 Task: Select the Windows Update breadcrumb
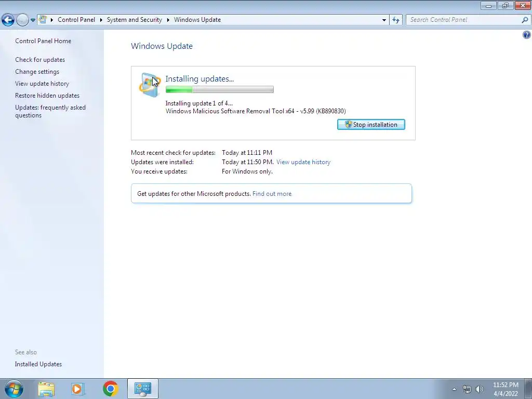197,20
